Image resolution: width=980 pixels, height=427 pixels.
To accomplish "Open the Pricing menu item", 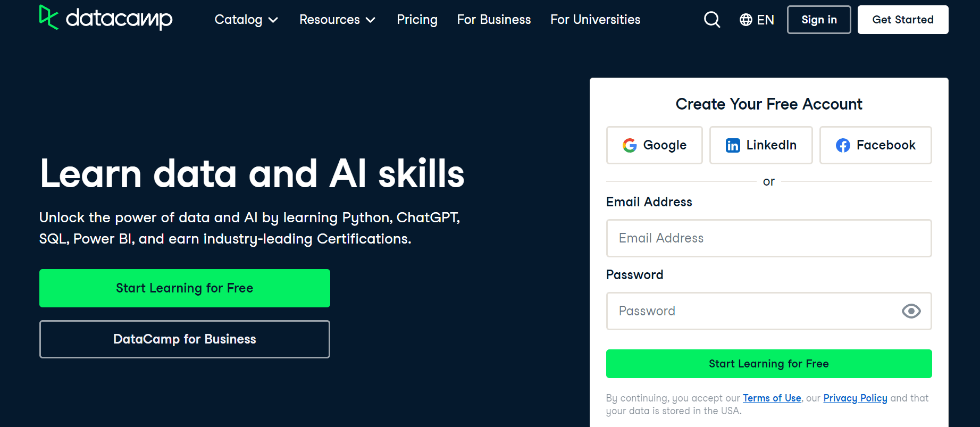I will click(x=417, y=20).
